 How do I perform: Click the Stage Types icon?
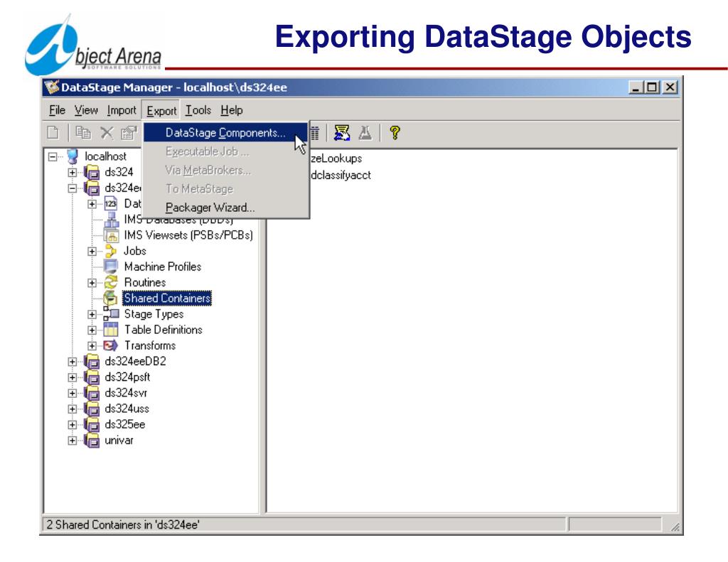click(x=111, y=314)
